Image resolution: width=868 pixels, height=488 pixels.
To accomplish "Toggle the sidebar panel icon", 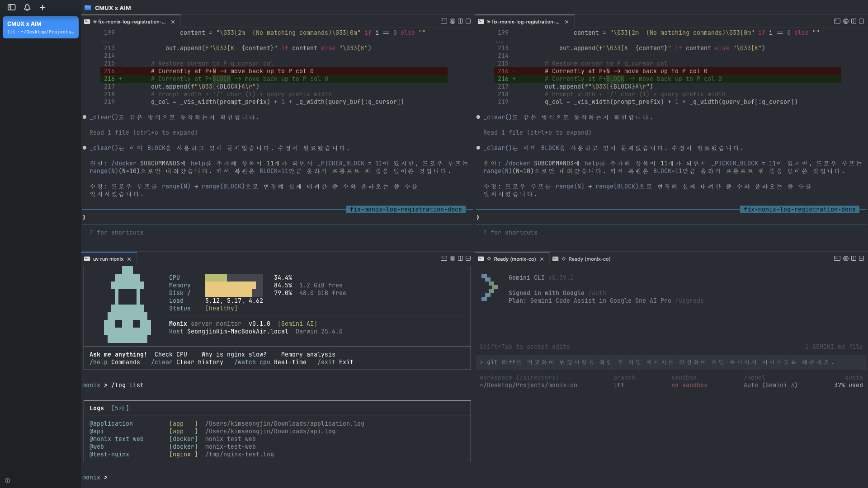I will [12, 8].
